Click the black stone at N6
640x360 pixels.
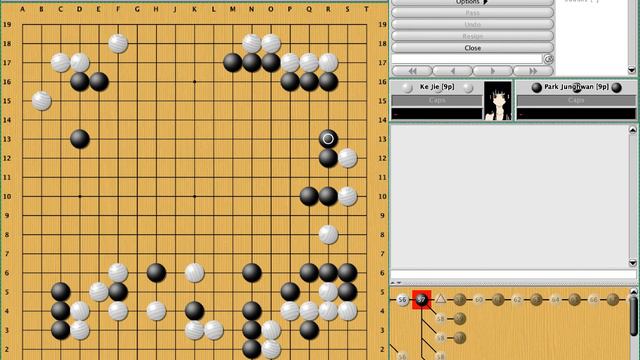click(x=252, y=273)
